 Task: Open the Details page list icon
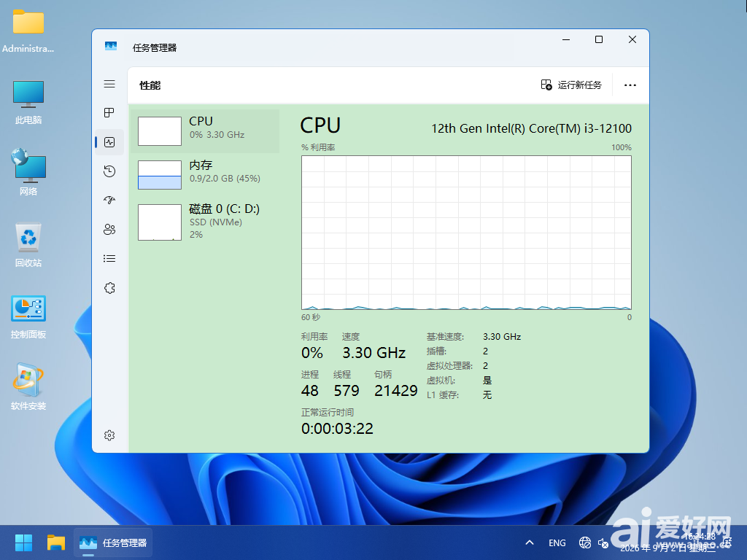[x=109, y=259]
